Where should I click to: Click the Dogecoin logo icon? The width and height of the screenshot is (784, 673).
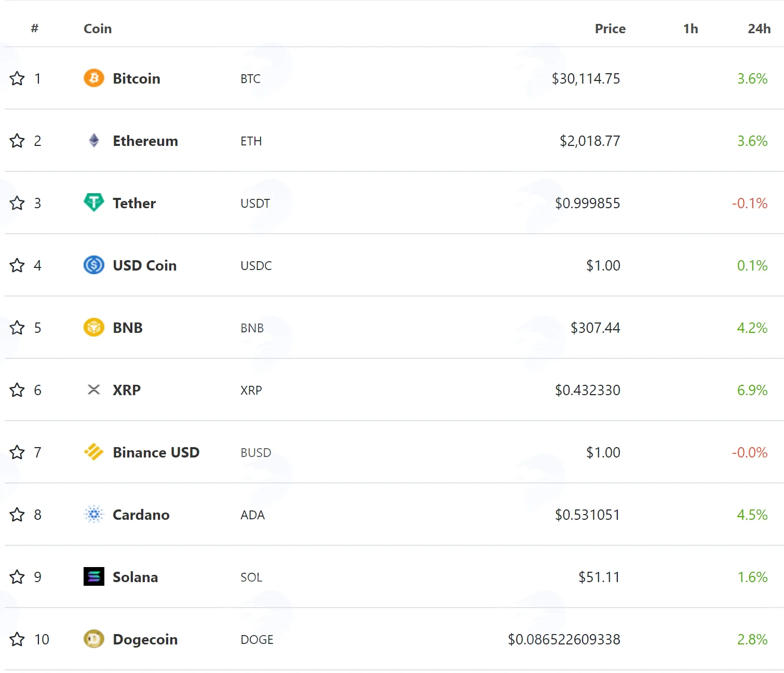94,639
